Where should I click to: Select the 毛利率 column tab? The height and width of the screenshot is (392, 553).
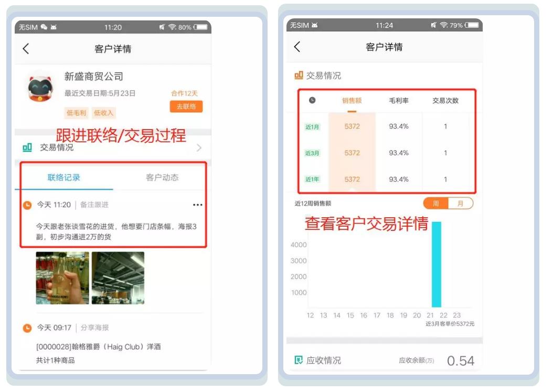coord(399,101)
